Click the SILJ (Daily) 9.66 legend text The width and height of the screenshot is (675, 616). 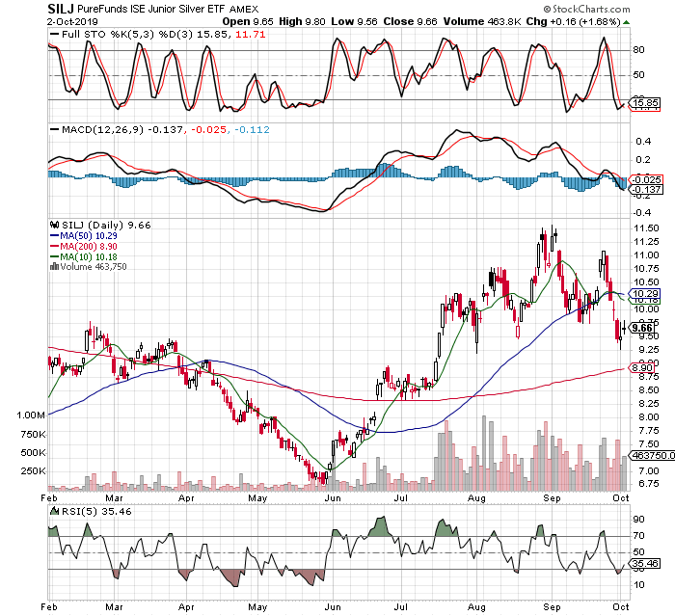click(106, 226)
